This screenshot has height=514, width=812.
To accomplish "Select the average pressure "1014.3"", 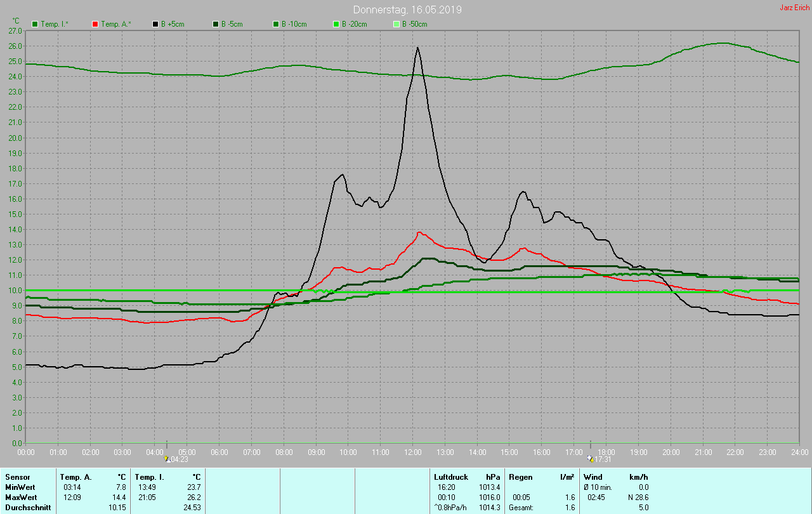I will click(489, 508).
